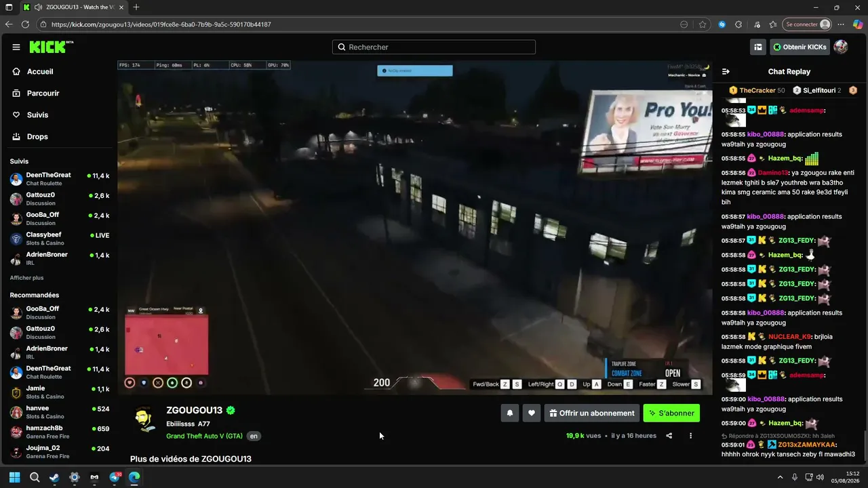This screenshot has width=868, height=488.
Task: Click the S'abonner button
Action: [671, 413]
